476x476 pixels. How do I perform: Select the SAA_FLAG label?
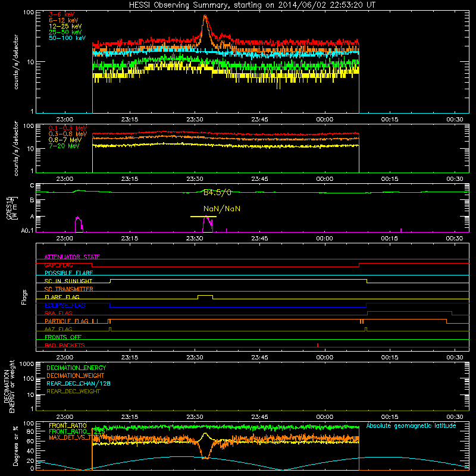[x=58, y=313]
